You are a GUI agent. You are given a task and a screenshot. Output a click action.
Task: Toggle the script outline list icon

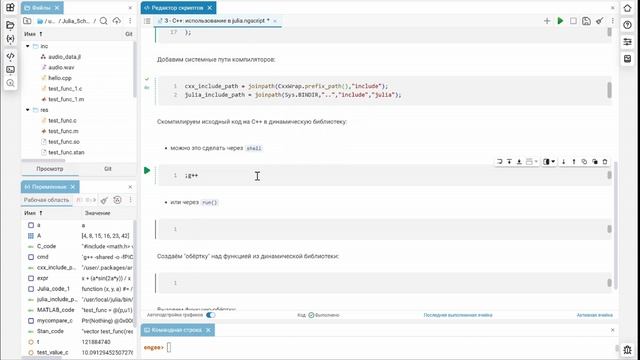(147, 21)
